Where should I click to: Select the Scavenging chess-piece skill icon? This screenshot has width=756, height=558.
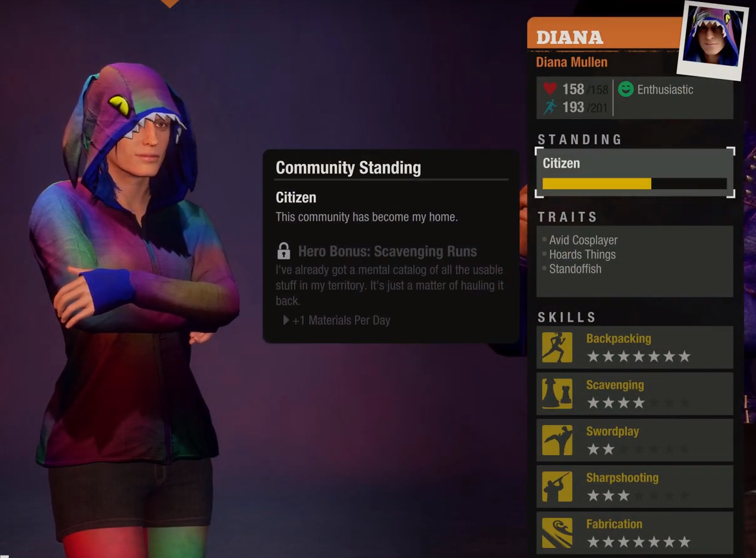[557, 394]
